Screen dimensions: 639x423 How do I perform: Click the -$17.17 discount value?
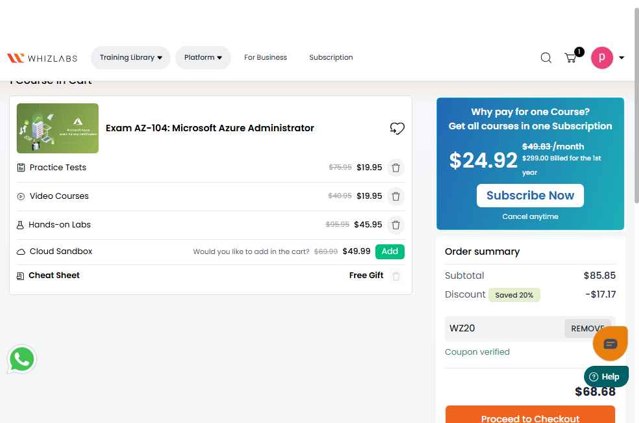pyautogui.click(x=601, y=295)
